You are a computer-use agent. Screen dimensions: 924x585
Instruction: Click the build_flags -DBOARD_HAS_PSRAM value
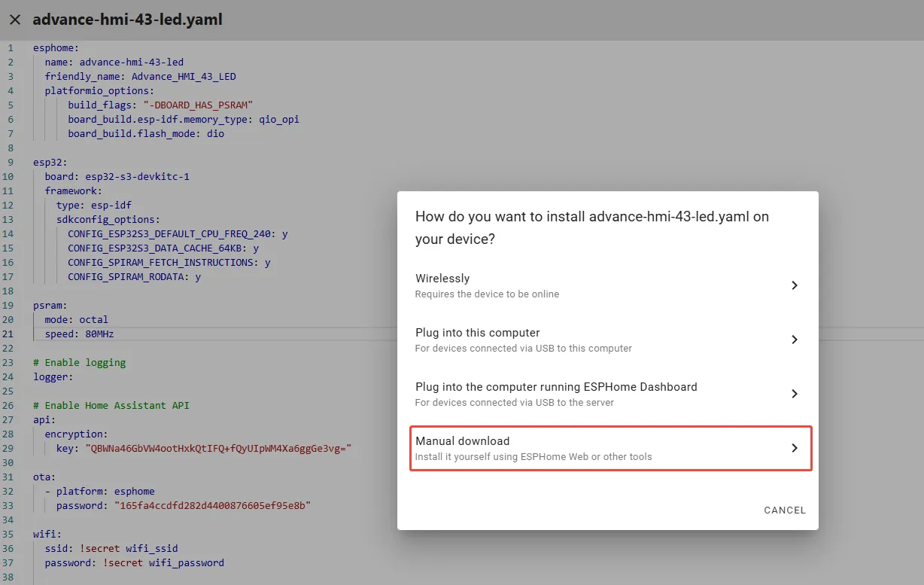click(x=197, y=105)
